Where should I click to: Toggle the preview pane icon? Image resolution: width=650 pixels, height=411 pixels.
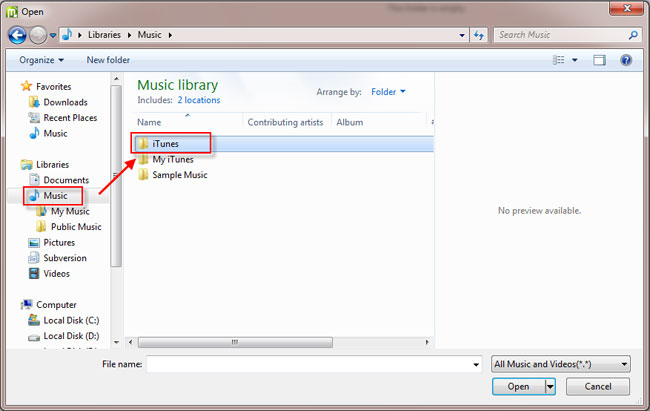point(599,60)
